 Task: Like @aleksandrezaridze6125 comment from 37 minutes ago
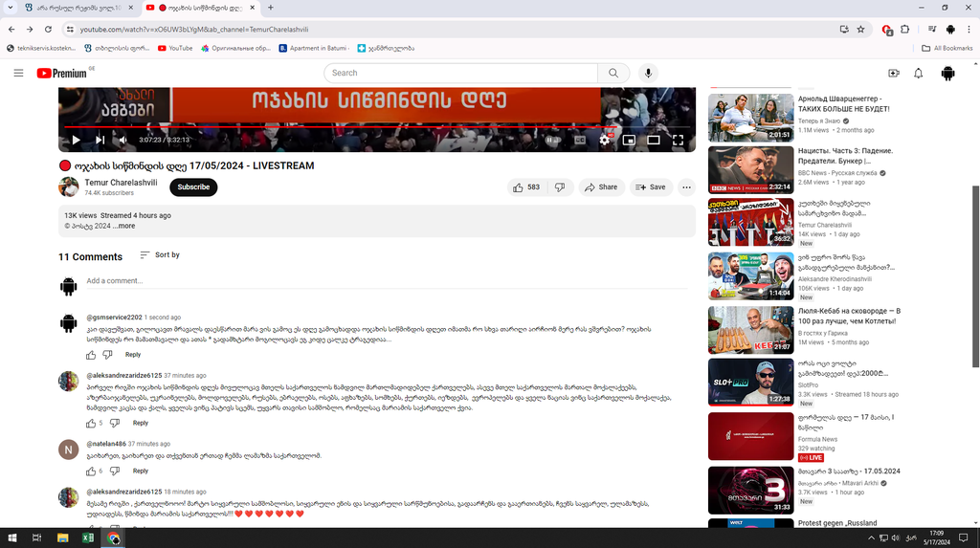pos(91,423)
